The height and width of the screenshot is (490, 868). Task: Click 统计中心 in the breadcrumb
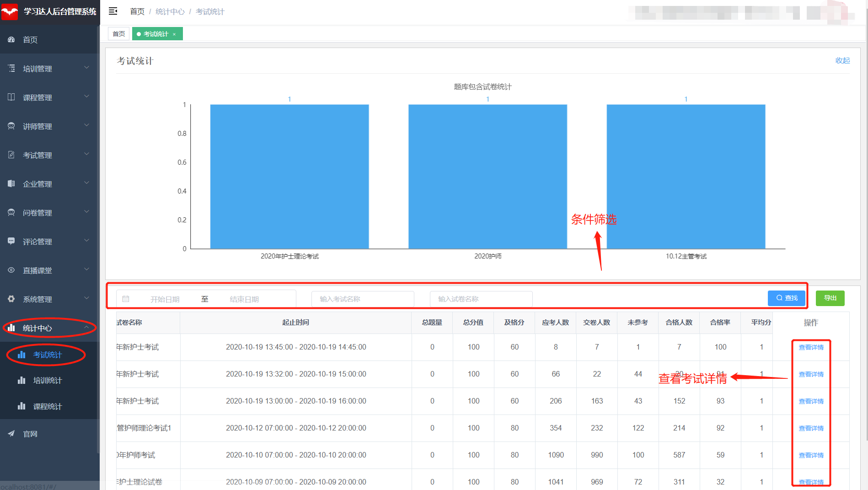pyautogui.click(x=170, y=11)
